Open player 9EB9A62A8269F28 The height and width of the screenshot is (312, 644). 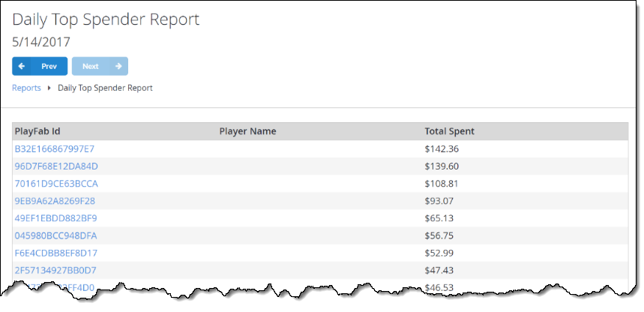55,201
